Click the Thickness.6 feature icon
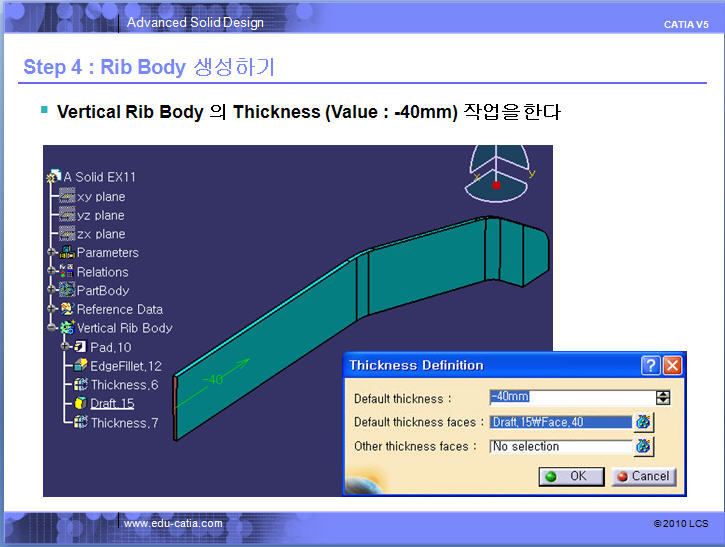Viewport: 725px width, 547px height. pyautogui.click(x=81, y=385)
